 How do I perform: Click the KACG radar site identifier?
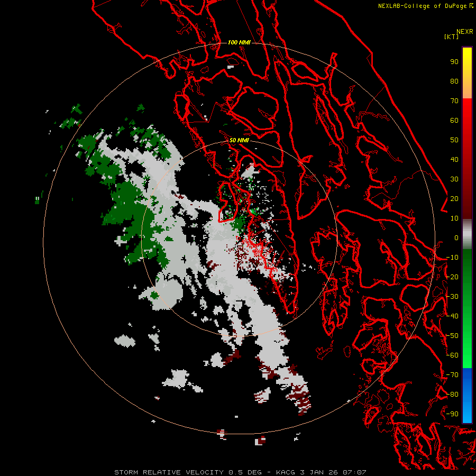pos(286,472)
